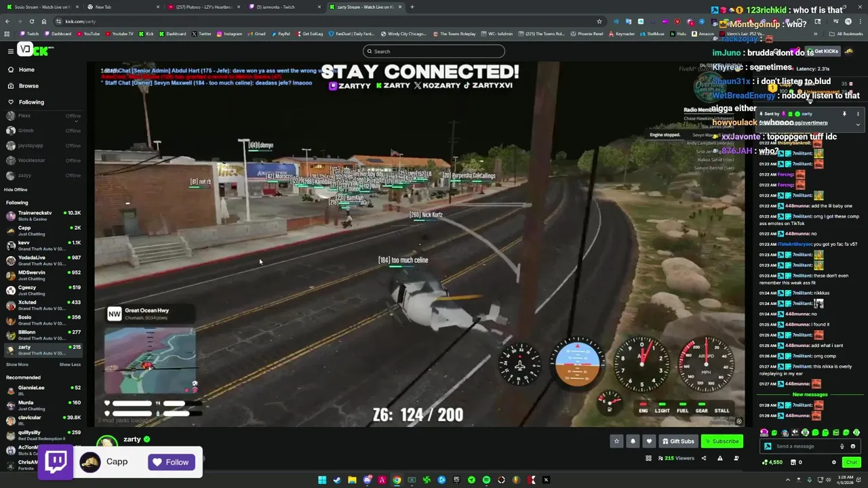Click the user icon next to report
Screen dimensions: 868x488
736,459
